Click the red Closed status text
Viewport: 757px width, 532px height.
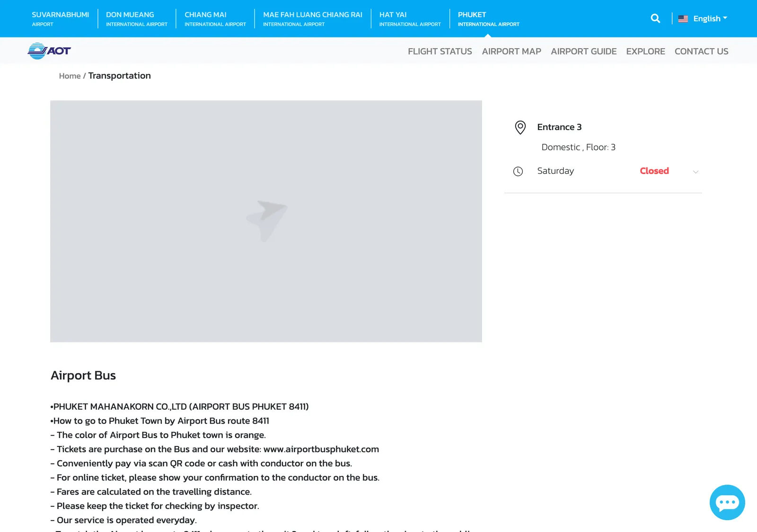[654, 171]
